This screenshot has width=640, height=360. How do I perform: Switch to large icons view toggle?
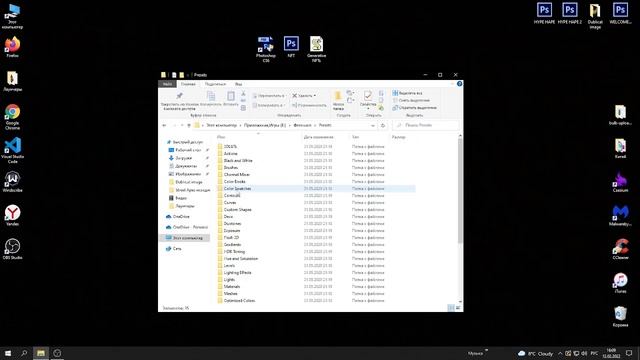458,308
